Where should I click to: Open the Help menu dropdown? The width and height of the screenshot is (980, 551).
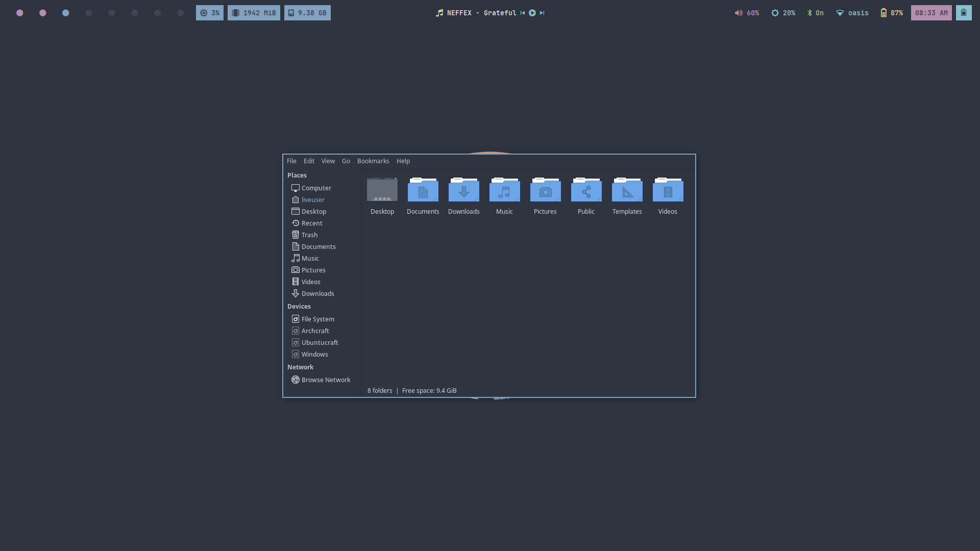click(x=403, y=161)
